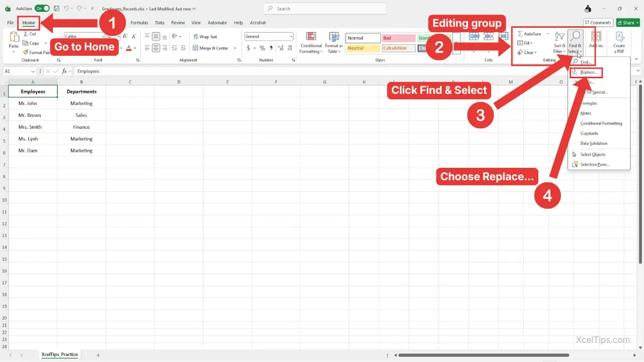Toggle top align
Image resolution: width=644 pixels, height=362 pixels.
[x=147, y=36]
